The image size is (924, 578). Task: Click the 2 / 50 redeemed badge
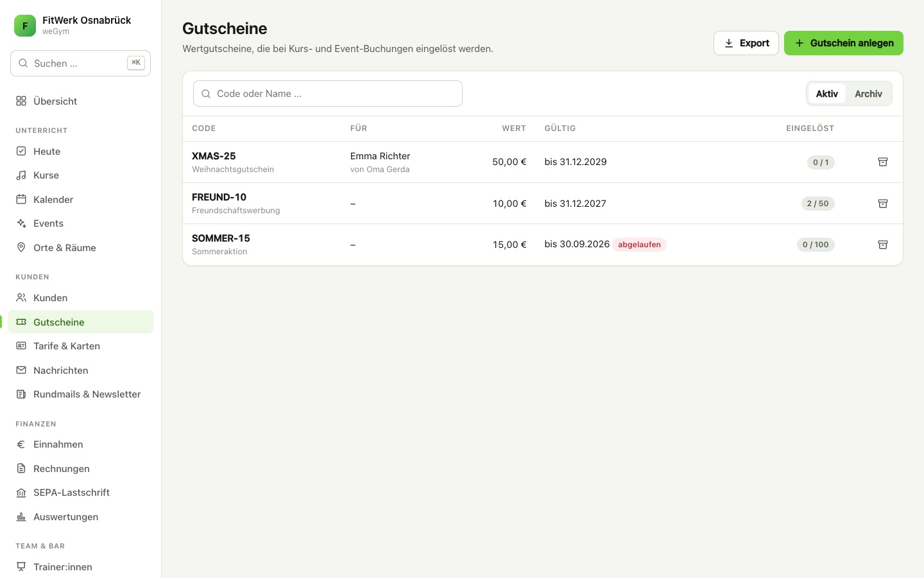(817, 204)
